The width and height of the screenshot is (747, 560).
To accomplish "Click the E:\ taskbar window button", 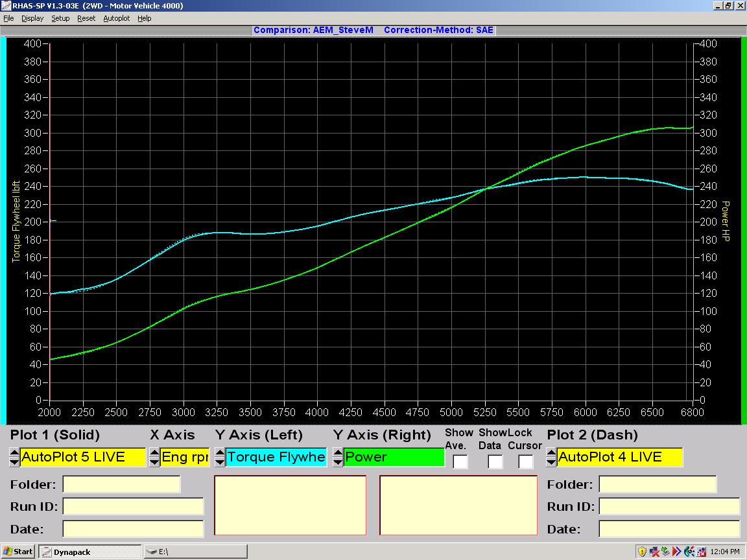I will [x=195, y=552].
